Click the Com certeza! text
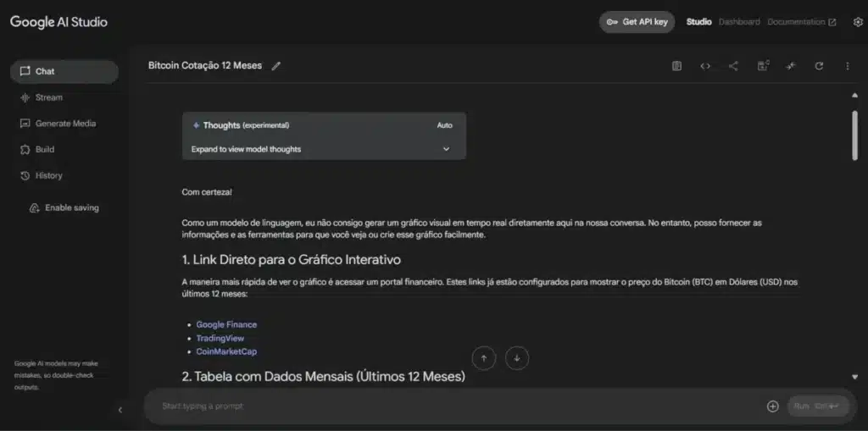This screenshot has width=868, height=431. pos(207,192)
